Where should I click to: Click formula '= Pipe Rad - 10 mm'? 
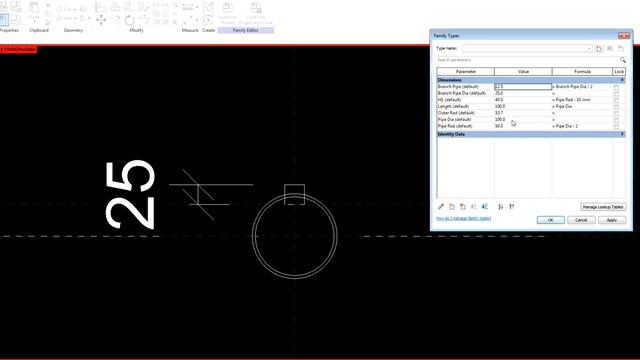pyautogui.click(x=571, y=100)
